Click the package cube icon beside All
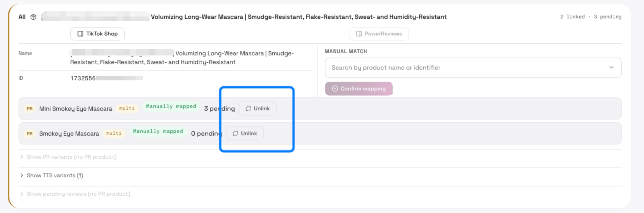644x213 pixels. [33, 17]
